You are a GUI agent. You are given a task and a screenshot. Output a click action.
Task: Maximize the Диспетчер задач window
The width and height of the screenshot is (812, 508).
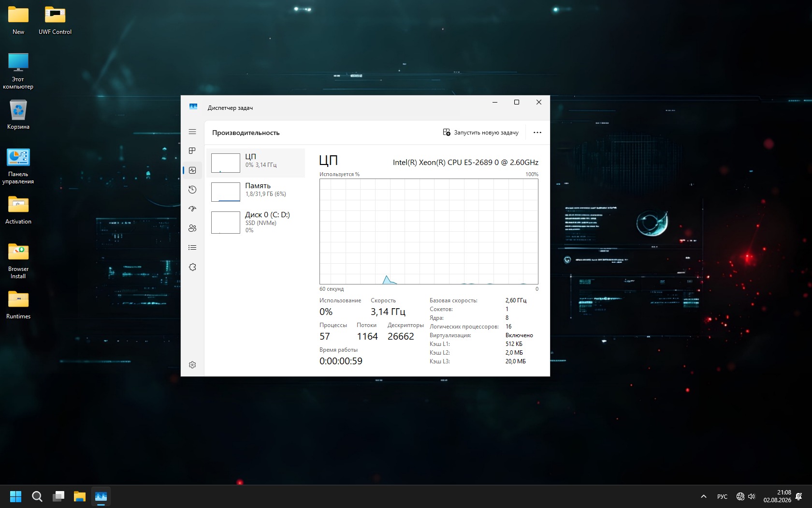pos(517,102)
